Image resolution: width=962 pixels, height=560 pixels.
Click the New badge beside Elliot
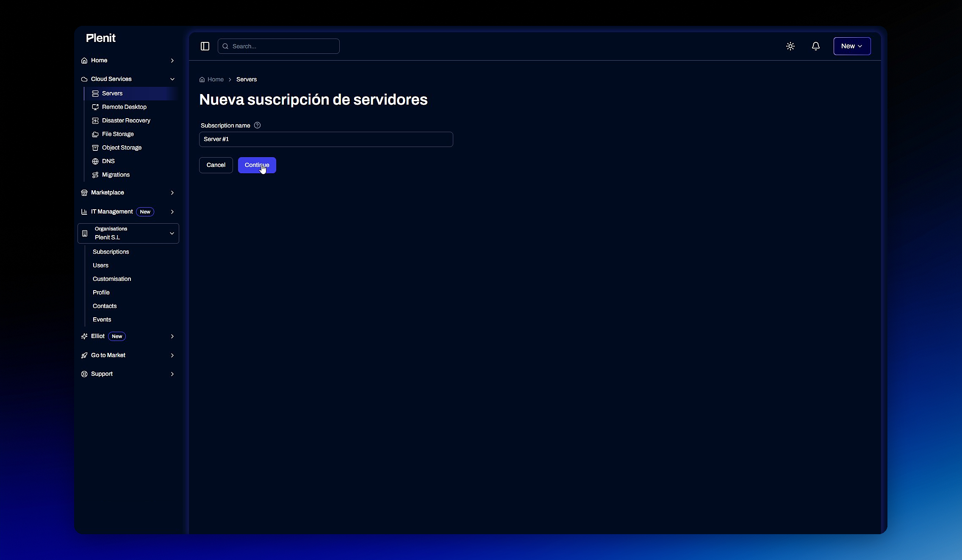tap(117, 336)
